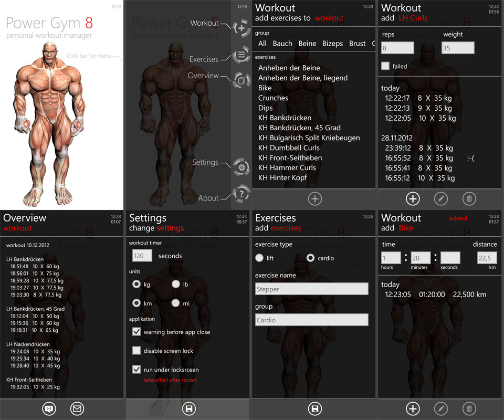Add a set on LH Curls screen
The height and width of the screenshot is (420, 504).
[x=413, y=199]
